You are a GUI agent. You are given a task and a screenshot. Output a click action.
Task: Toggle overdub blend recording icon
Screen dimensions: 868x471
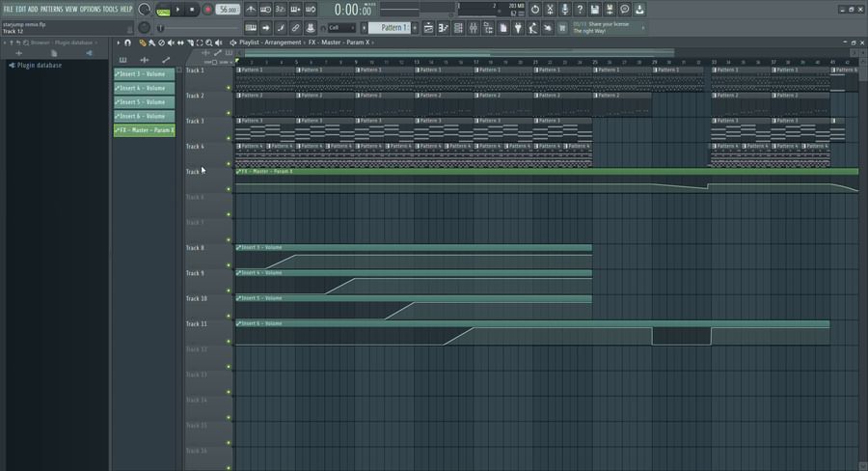(x=296, y=10)
